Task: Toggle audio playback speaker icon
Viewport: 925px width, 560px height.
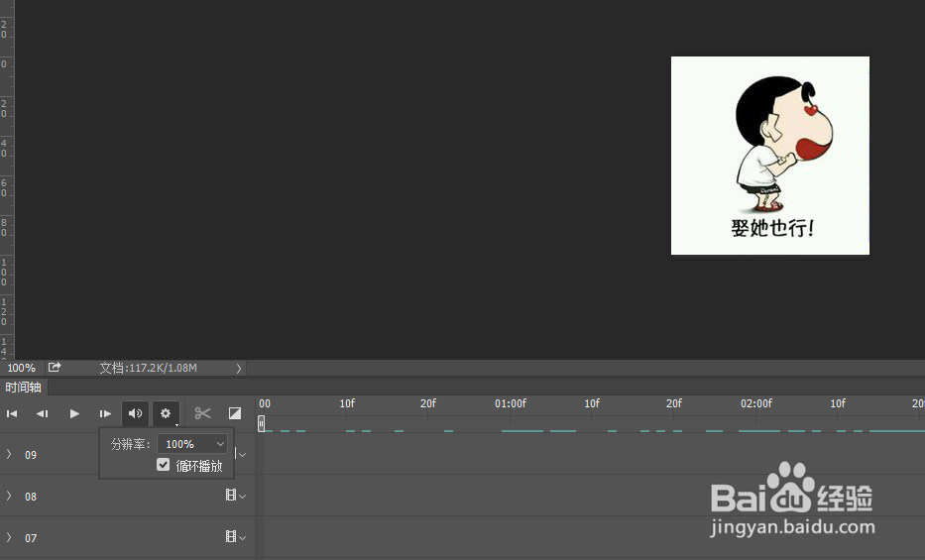Action: click(x=135, y=413)
